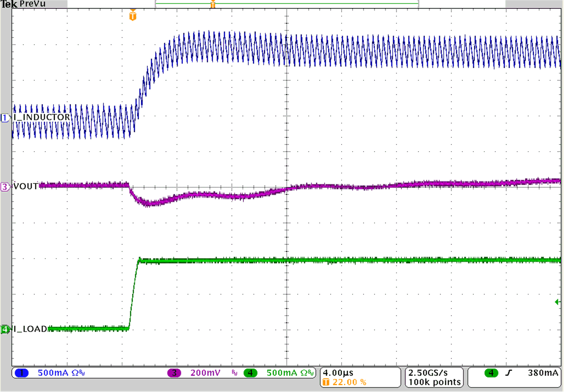Click the trigger source channel 4 badge

(491, 373)
